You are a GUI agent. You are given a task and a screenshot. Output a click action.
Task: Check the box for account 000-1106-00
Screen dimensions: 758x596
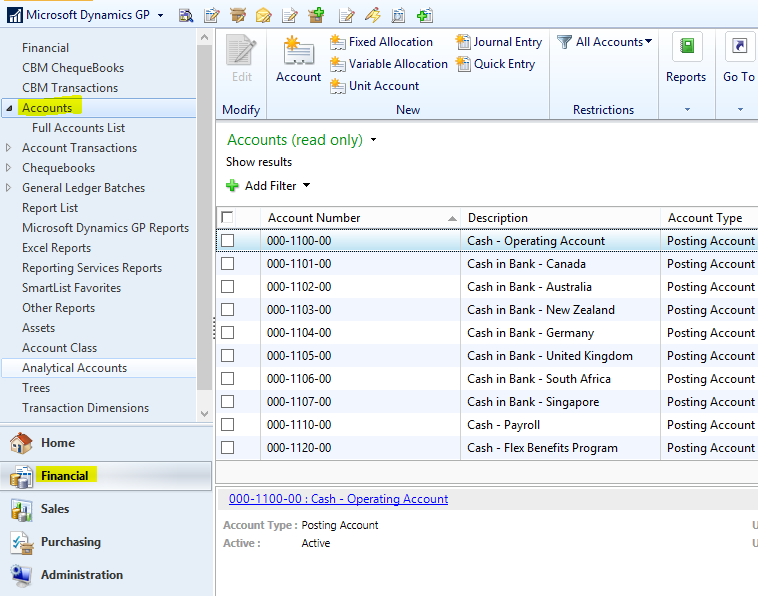pos(228,378)
